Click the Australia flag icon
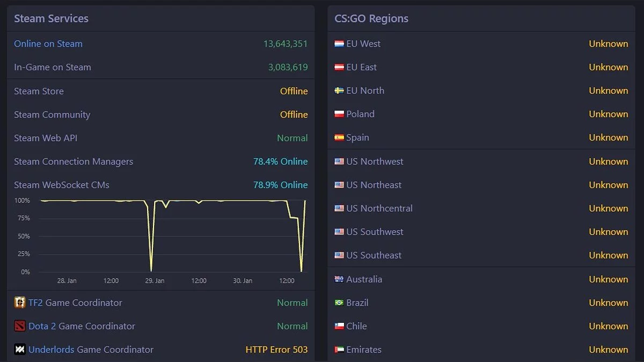Screen dimensions: 644x362 [339, 279]
